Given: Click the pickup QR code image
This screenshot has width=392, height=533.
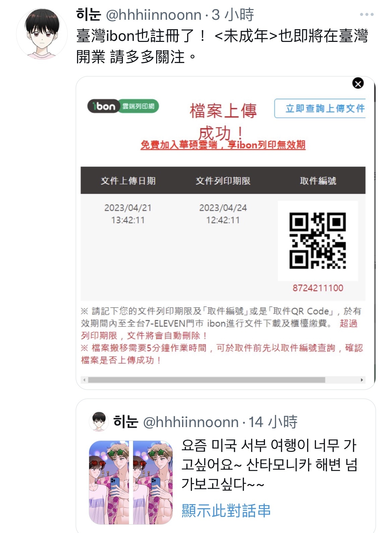Looking at the screenshot, I should click(x=318, y=241).
